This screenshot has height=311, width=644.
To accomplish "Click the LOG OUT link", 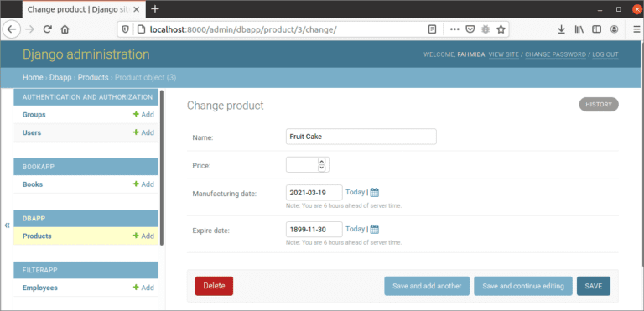I will (x=605, y=54).
